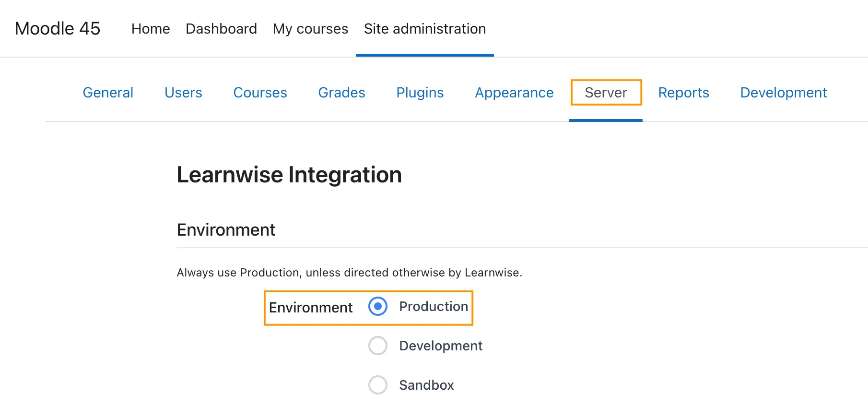Open the Courses admin tab
Screen dimensions: 868x407
pyautogui.click(x=260, y=93)
